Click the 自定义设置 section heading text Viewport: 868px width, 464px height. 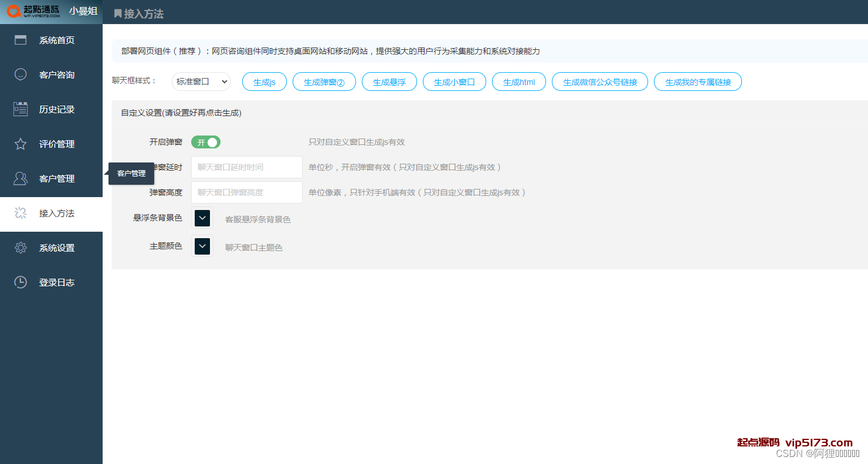coord(181,113)
